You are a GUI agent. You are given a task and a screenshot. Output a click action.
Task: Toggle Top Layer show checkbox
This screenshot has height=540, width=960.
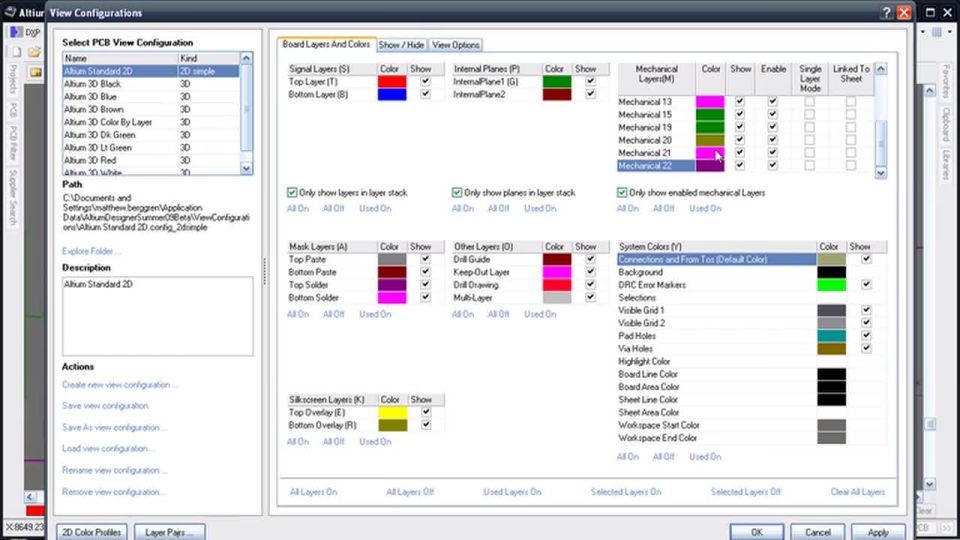point(426,81)
